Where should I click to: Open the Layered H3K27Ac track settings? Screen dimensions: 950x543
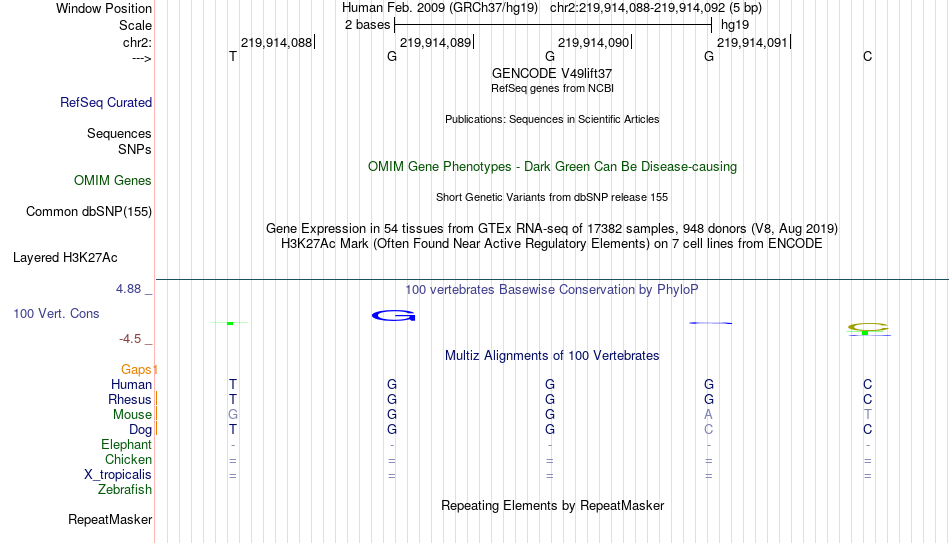click(65, 258)
